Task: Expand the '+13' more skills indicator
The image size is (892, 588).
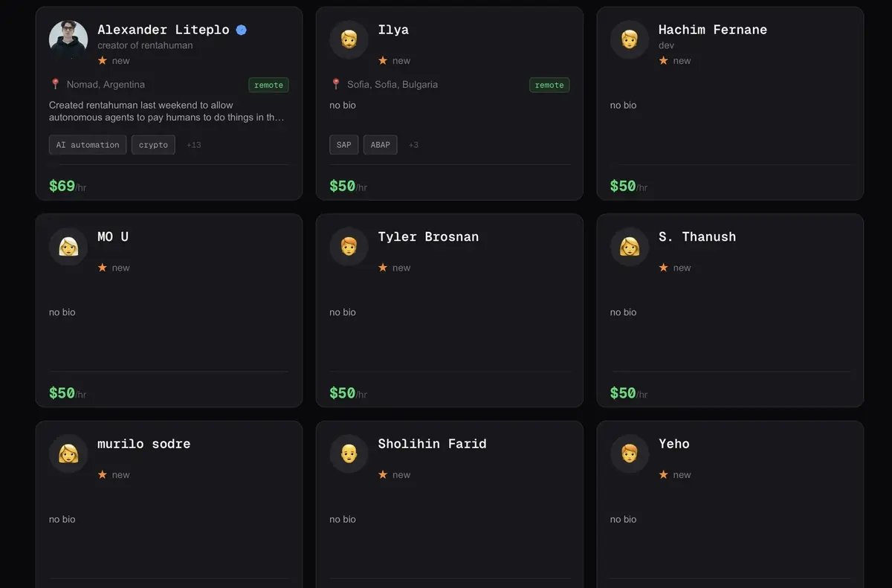Action: click(x=194, y=145)
